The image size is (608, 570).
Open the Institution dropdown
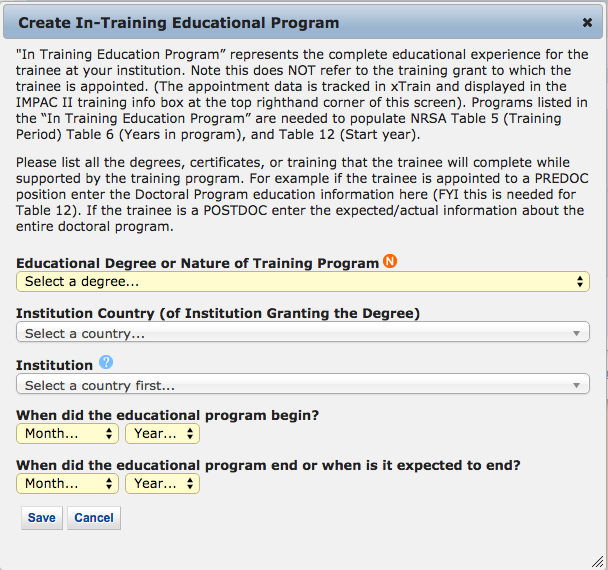click(302, 385)
